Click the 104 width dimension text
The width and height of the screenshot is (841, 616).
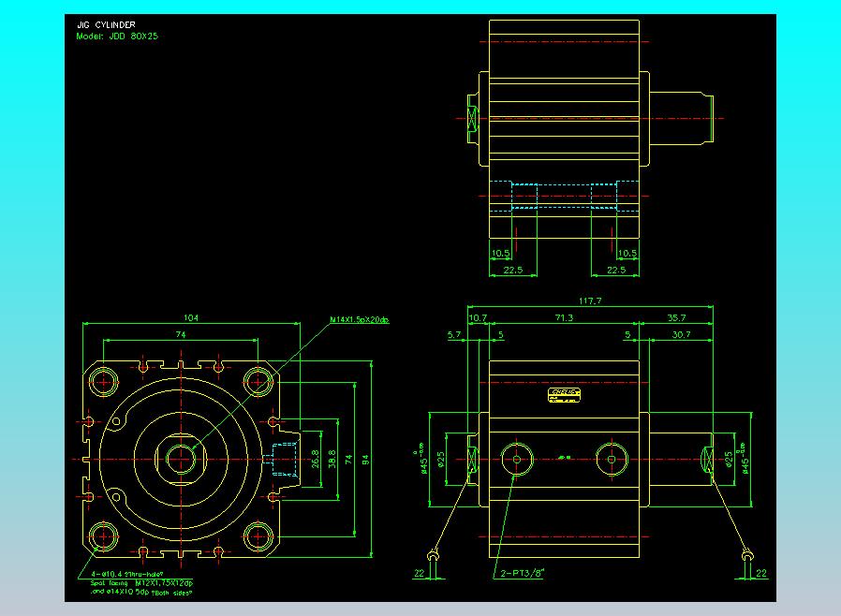point(191,317)
